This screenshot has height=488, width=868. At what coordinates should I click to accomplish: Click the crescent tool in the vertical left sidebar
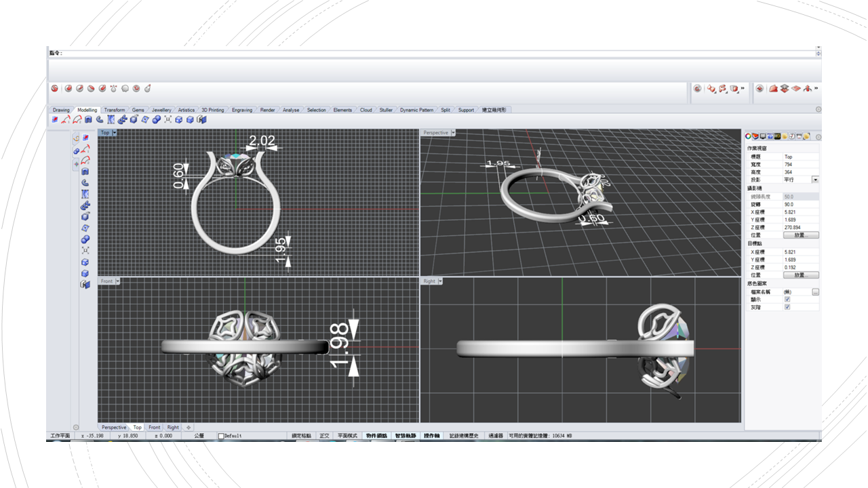point(85,182)
